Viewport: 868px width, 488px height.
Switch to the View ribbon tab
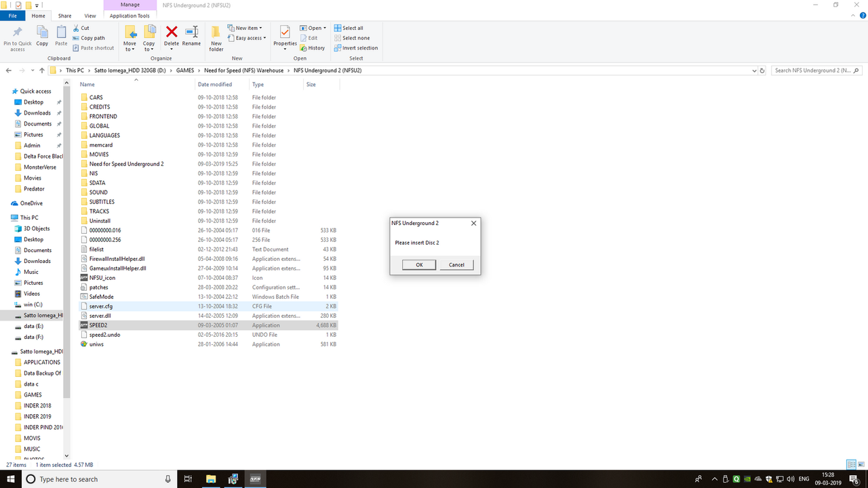(90, 16)
